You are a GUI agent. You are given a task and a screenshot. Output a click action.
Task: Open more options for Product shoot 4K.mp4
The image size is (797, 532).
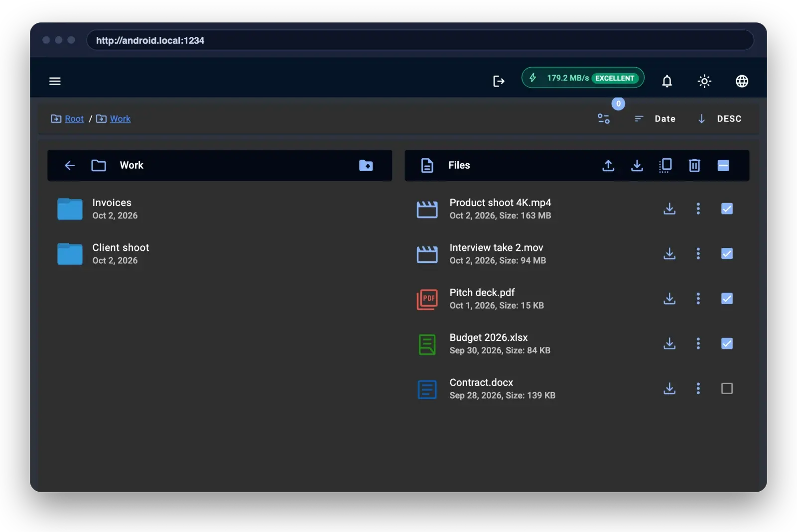(x=698, y=209)
